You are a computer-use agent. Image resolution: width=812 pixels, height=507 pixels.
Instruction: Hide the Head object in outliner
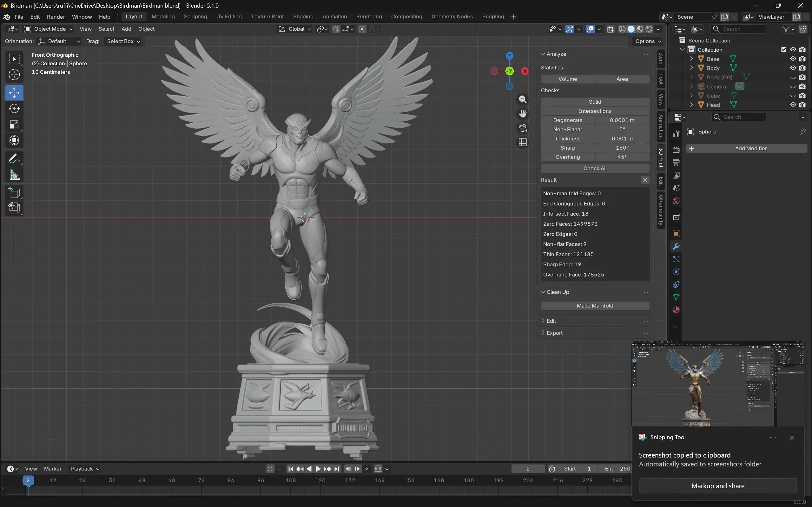(x=793, y=105)
